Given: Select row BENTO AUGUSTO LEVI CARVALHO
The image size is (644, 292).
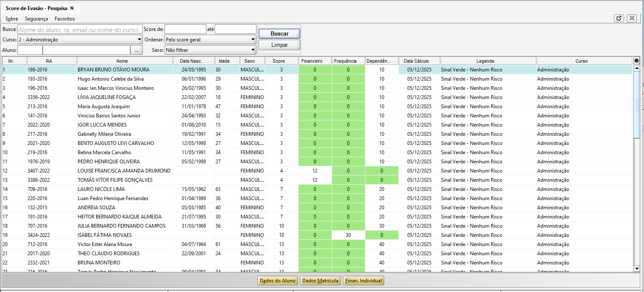Looking at the screenshot, I should pyautogui.click(x=317, y=143).
